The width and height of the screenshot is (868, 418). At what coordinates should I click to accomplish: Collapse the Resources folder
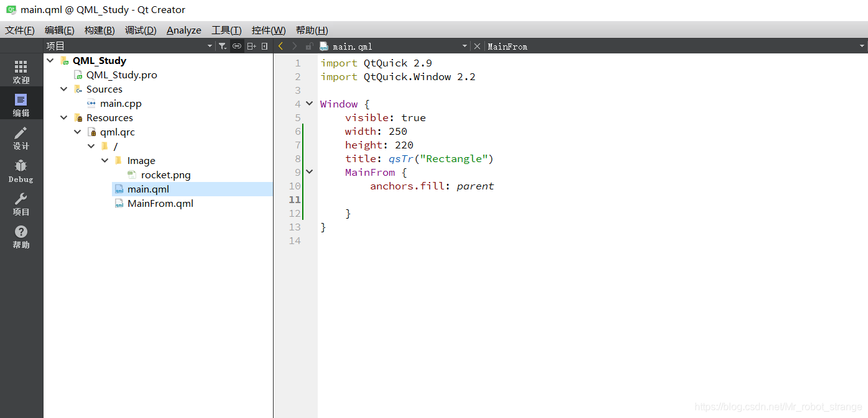tap(64, 117)
